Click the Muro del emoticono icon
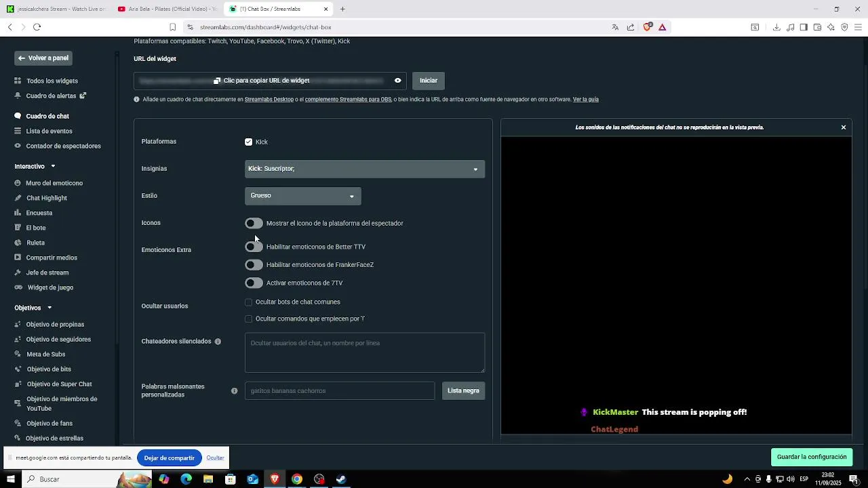Viewport: 868px width, 488px height. (18, 183)
